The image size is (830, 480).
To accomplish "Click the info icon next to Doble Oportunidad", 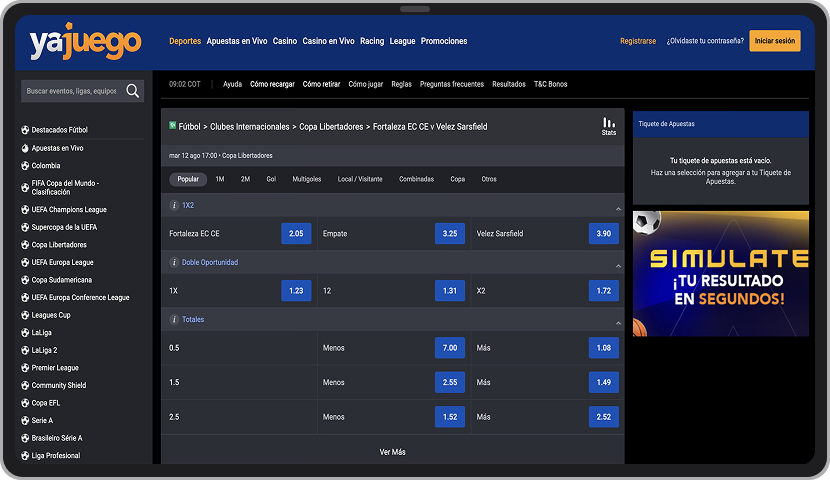I will coord(174,262).
